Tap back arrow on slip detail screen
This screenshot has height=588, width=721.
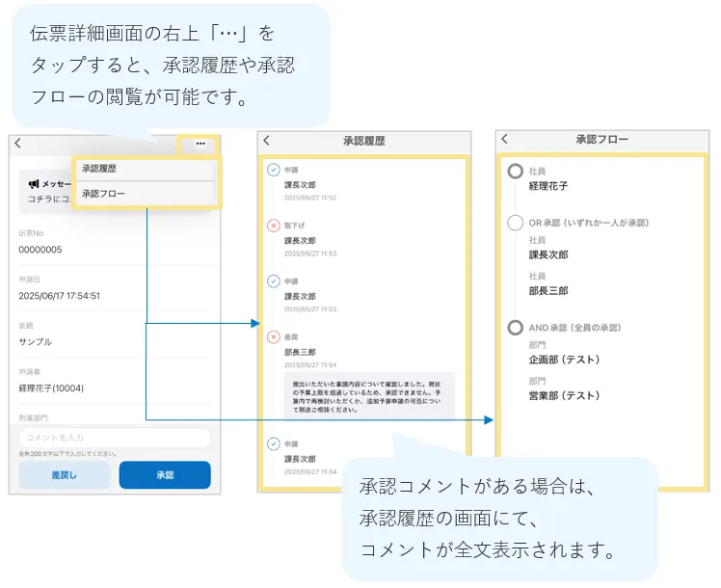point(17,144)
